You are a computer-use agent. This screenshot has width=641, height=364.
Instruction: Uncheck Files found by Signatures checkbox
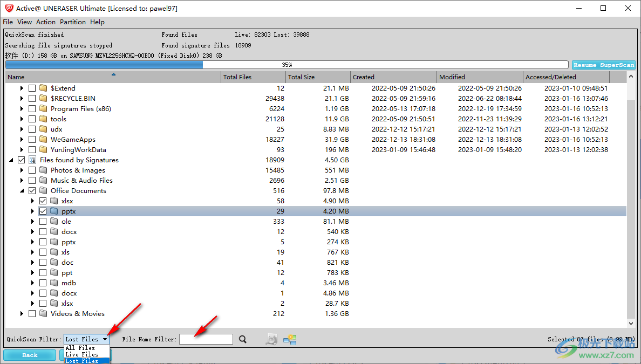pos(21,160)
